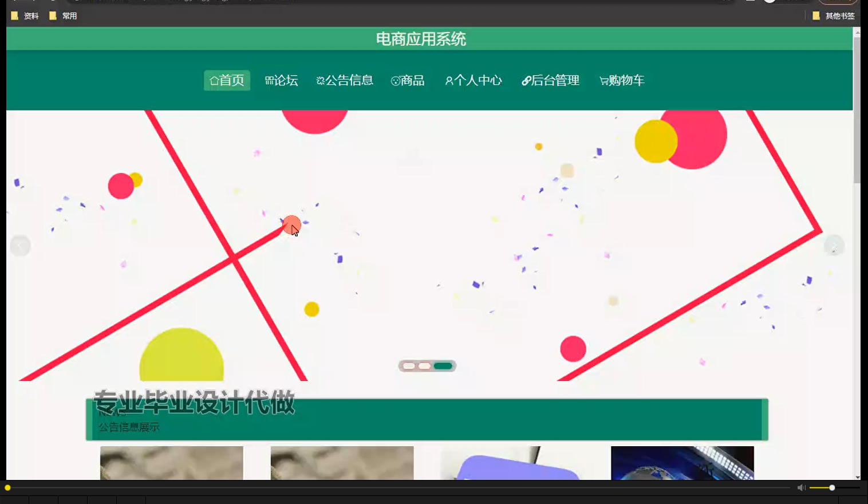
Task: Click the gear icon next to 公告信息
Action: pyautogui.click(x=321, y=80)
